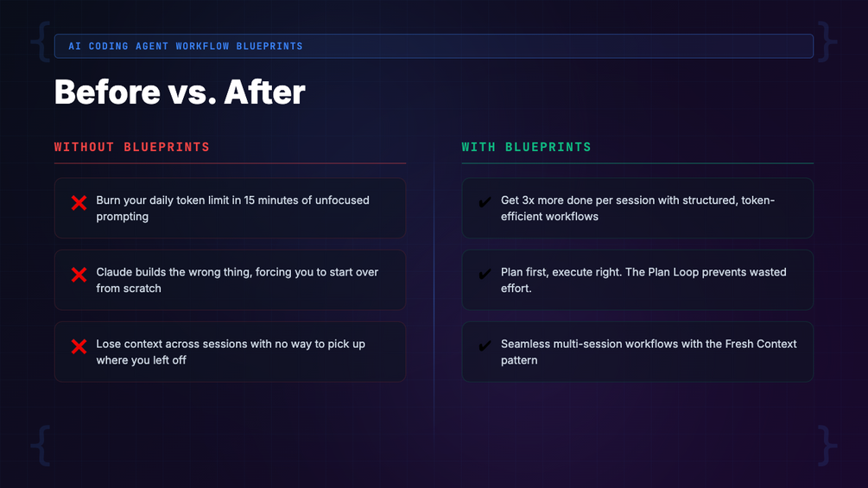Open the Plan Loop prevents wasted effort card
The image size is (868, 488).
pyautogui.click(x=637, y=280)
